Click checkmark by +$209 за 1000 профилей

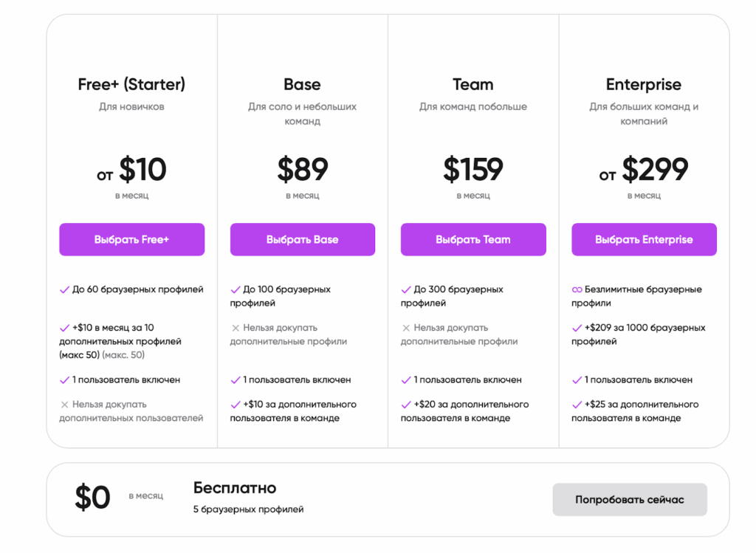[577, 328]
